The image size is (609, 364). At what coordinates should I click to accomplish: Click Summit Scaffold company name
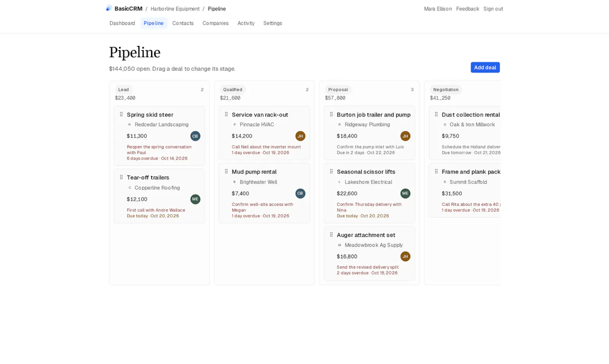468,182
